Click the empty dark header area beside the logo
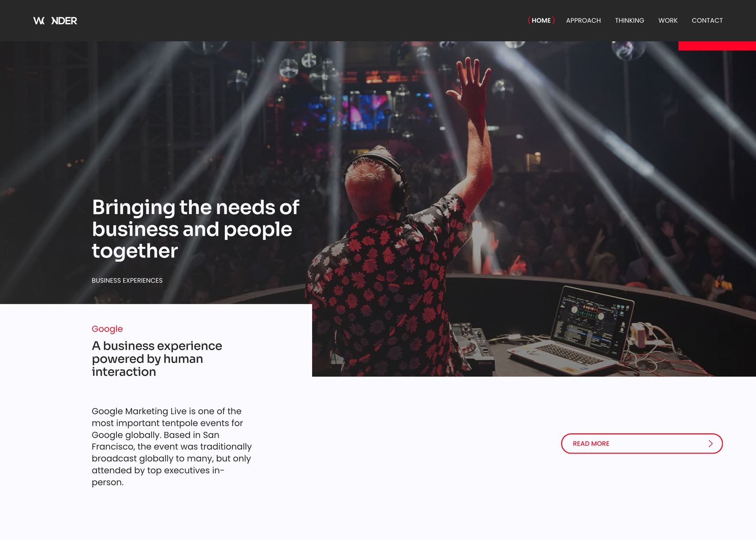This screenshot has width=756, height=540. 300,21
